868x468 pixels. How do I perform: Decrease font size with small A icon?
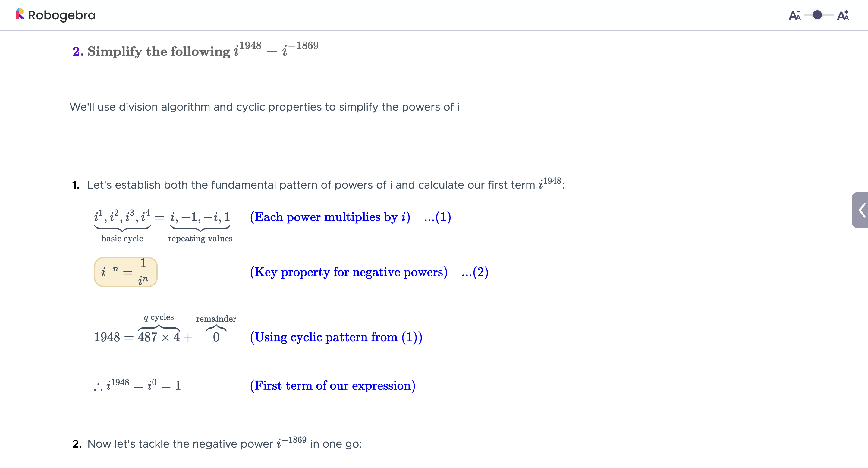(794, 15)
